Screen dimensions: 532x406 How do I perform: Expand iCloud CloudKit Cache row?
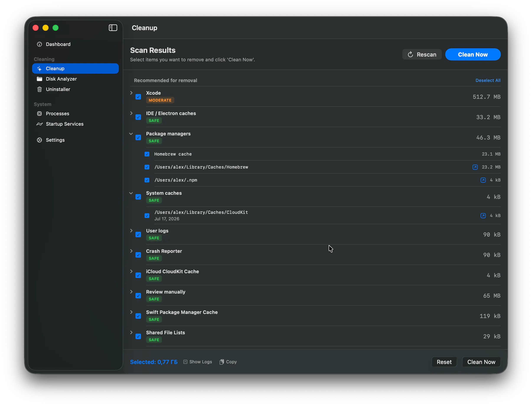tap(131, 271)
